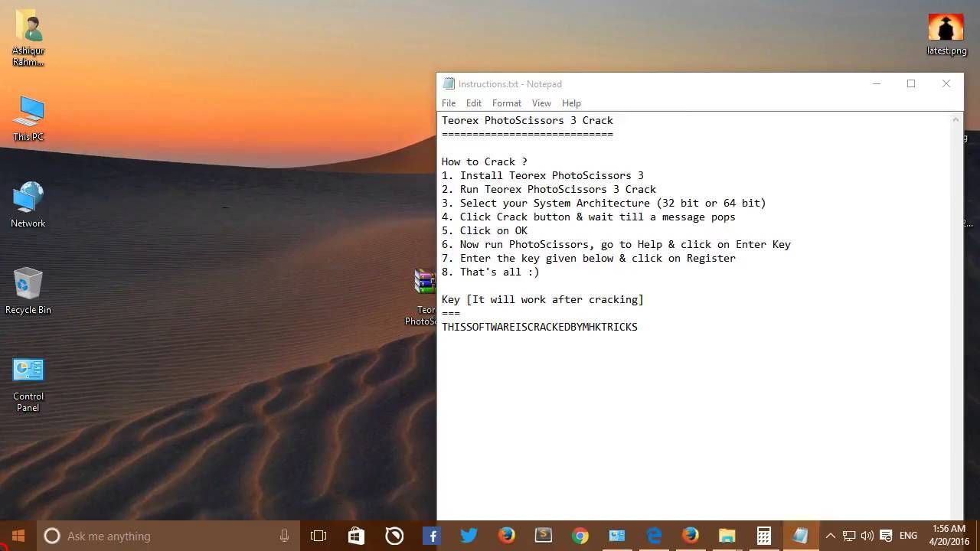Screen dimensions: 980x551
Task: Select the Control Panel desktop icon
Action: 28,385
